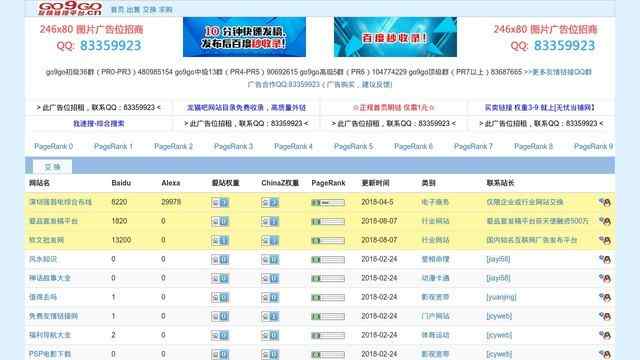640x360 pixels.
Task: Filter by PageRank 5
Action: [353, 146]
